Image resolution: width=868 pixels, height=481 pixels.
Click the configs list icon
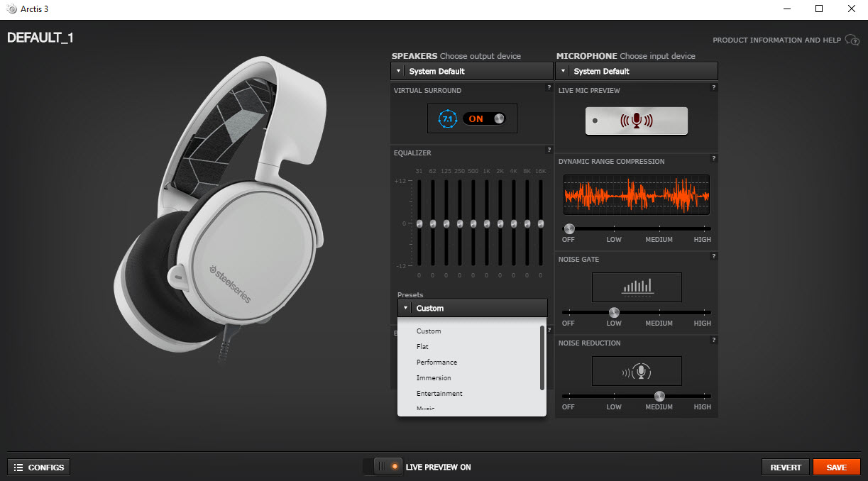(x=18, y=468)
